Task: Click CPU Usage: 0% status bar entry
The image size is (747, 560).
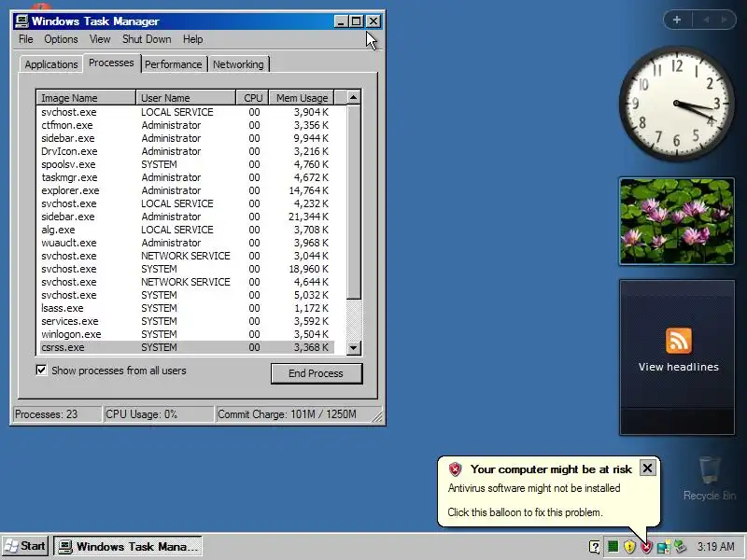Action: point(158,413)
